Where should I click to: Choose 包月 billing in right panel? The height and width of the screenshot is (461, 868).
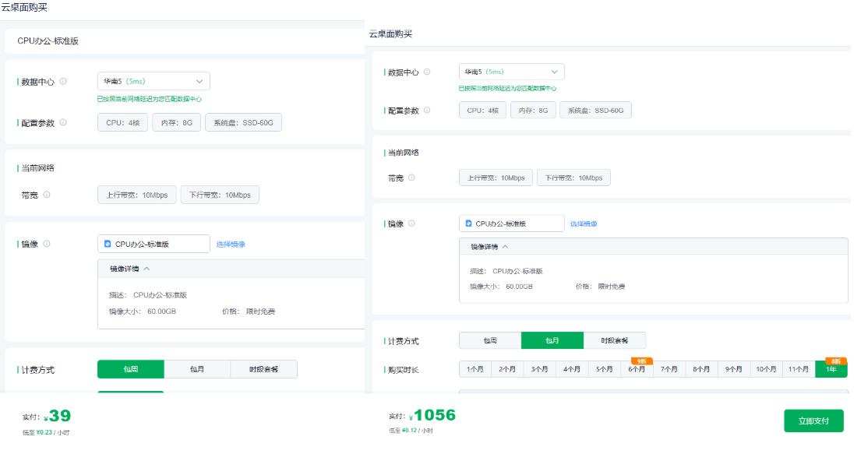tap(552, 340)
